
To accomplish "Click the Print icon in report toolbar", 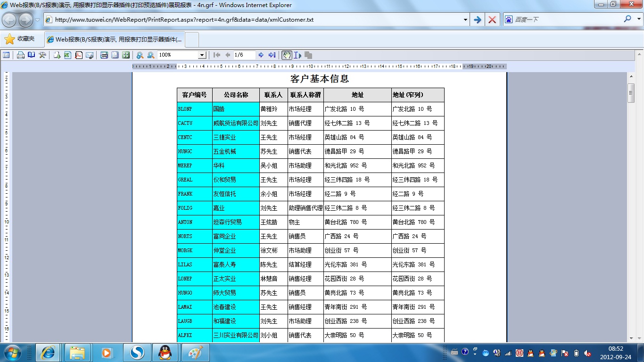I will (x=21, y=55).
